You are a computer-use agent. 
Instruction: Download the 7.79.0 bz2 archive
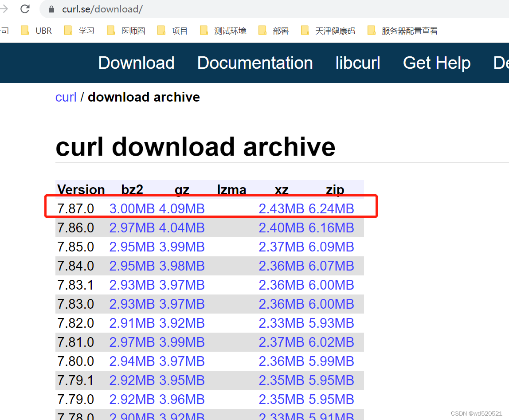pos(132,400)
